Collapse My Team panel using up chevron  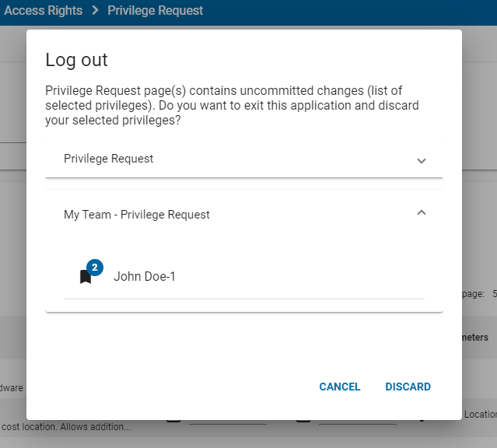point(422,212)
